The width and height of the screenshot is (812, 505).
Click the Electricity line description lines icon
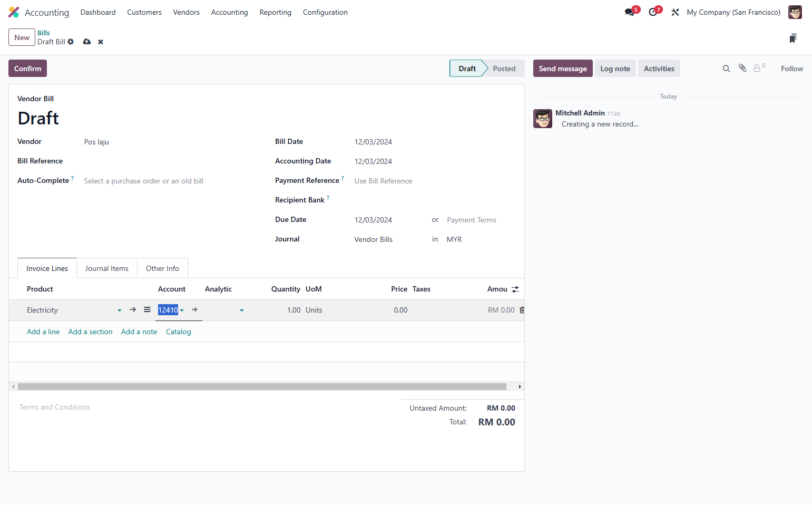[147, 310]
